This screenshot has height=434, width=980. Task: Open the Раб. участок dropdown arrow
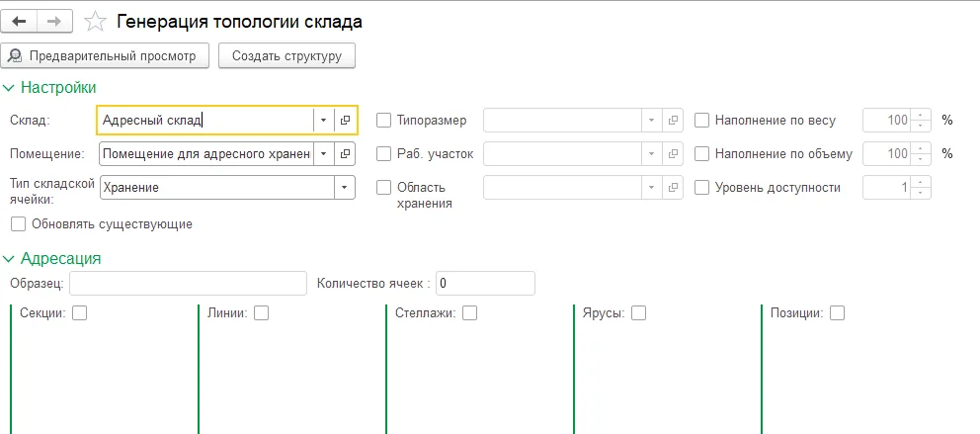[651, 153]
